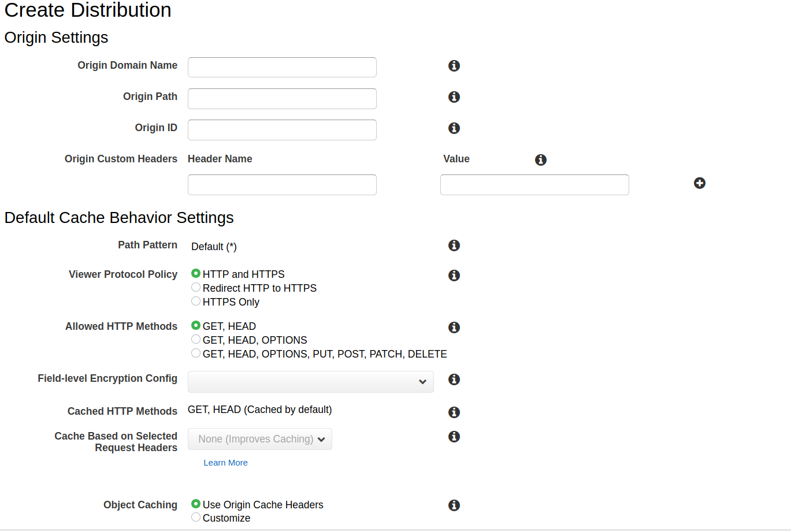
Task: Select Redirect HTTP to HTTPS option
Action: tap(196, 288)
